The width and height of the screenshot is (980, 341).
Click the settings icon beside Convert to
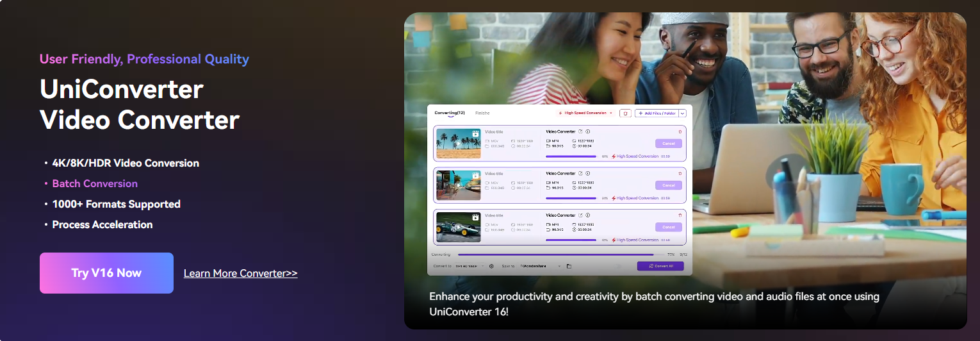tap(491, 265)
